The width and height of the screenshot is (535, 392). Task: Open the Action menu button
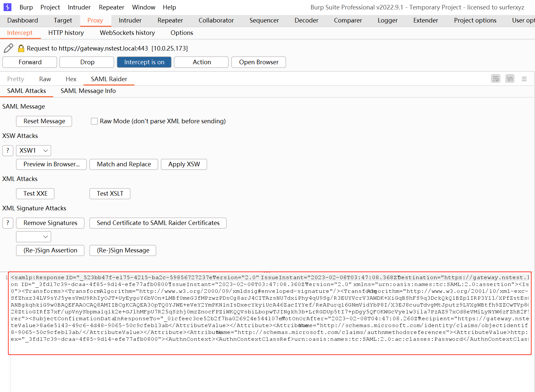click(201, 62)
